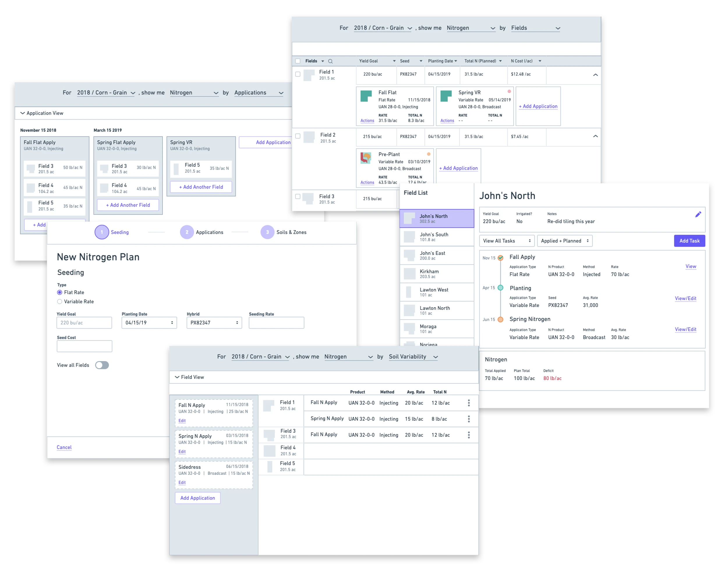Open the Soil Variability dropdown
The image size is (728, 577).
413,357
